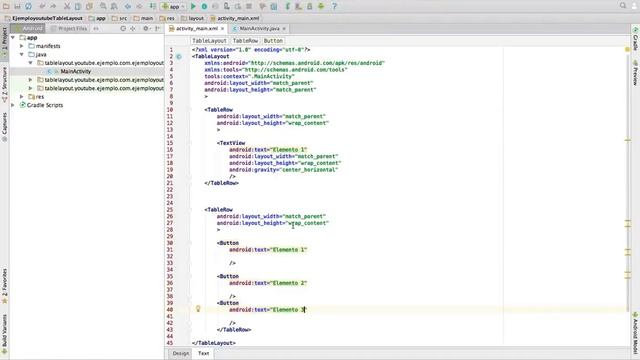640x360 pixels.
Task: Click the Synchronize toolbar icon
Action: [28, 6]
